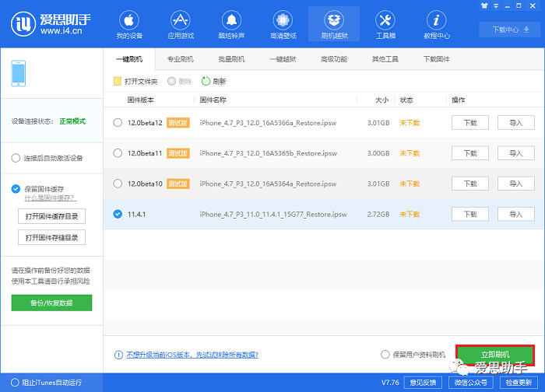Select firmware 12.0beta10 radio button
This screenshot has width=545, height=392.
tap(118, 184)
